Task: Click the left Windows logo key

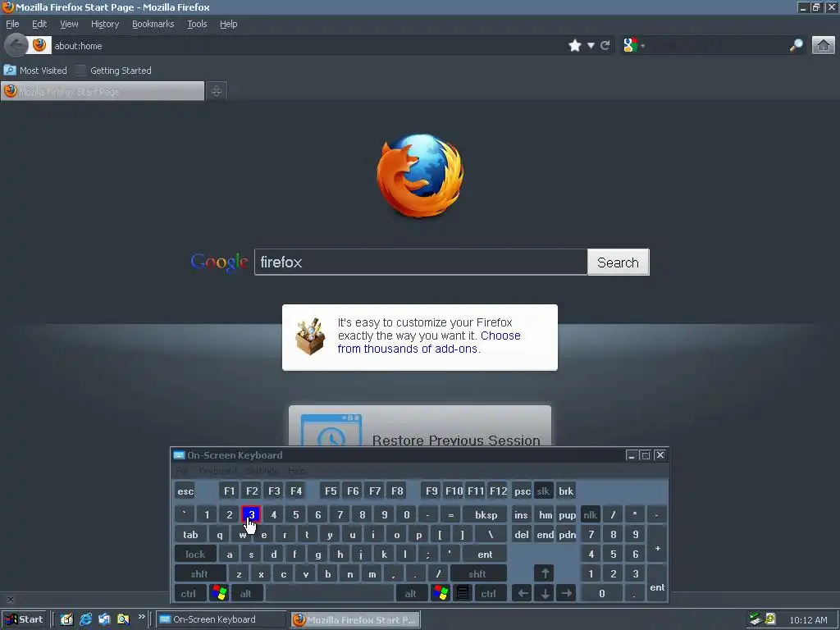Action: pyautogui.click(x=218, y=594)
